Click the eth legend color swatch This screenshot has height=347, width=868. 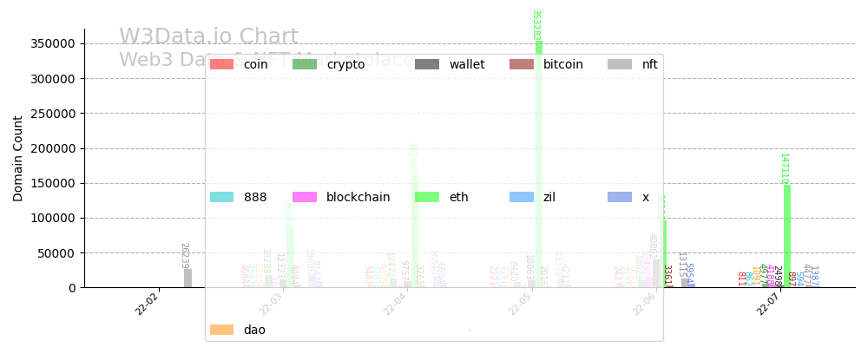click(x=427, y=197)
